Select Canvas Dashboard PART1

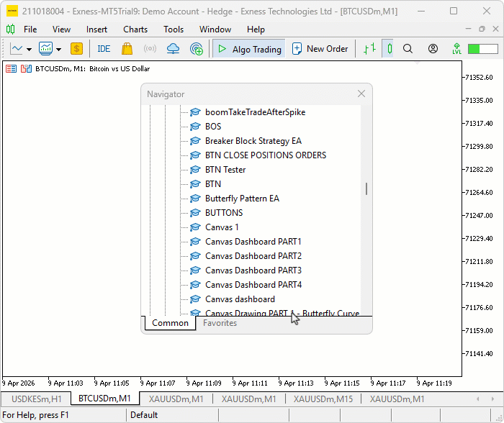253,242
